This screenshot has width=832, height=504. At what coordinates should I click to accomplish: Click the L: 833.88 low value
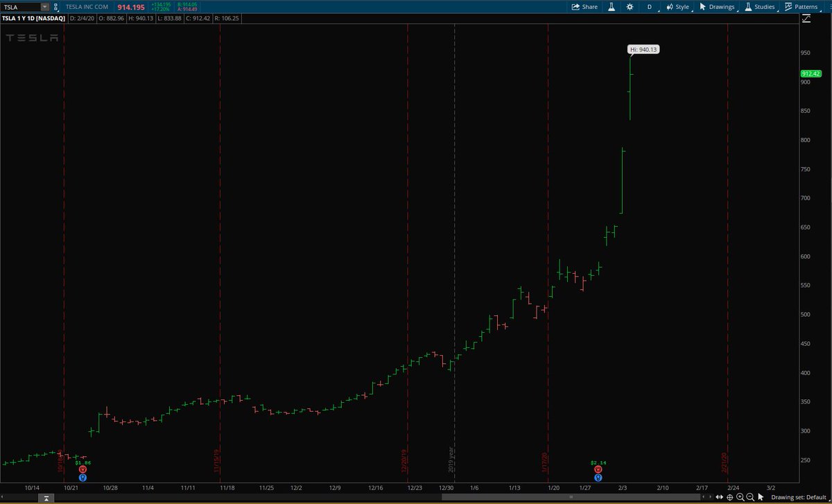(x=169, y=19)
